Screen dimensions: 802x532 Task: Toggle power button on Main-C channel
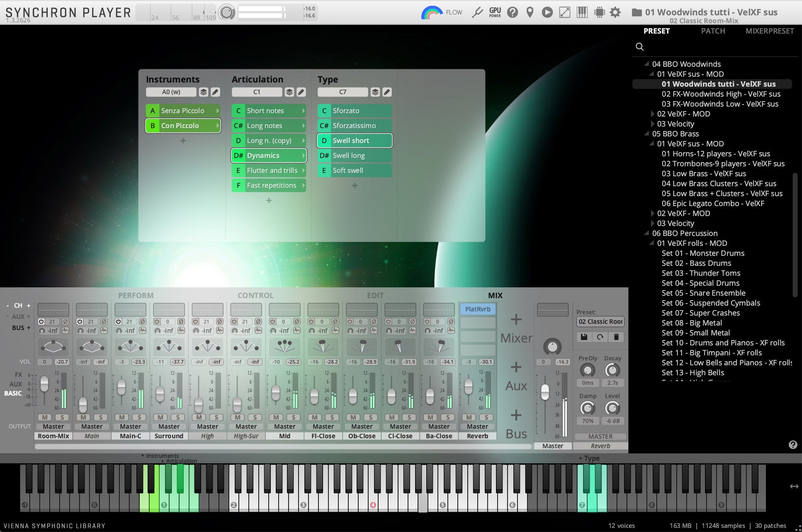(x=118, y=321)
